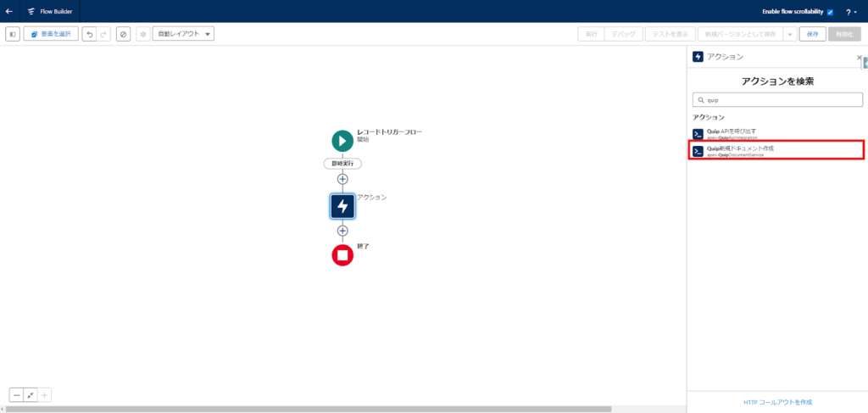
Task: Add element via plus above end node
Action: 342,231
